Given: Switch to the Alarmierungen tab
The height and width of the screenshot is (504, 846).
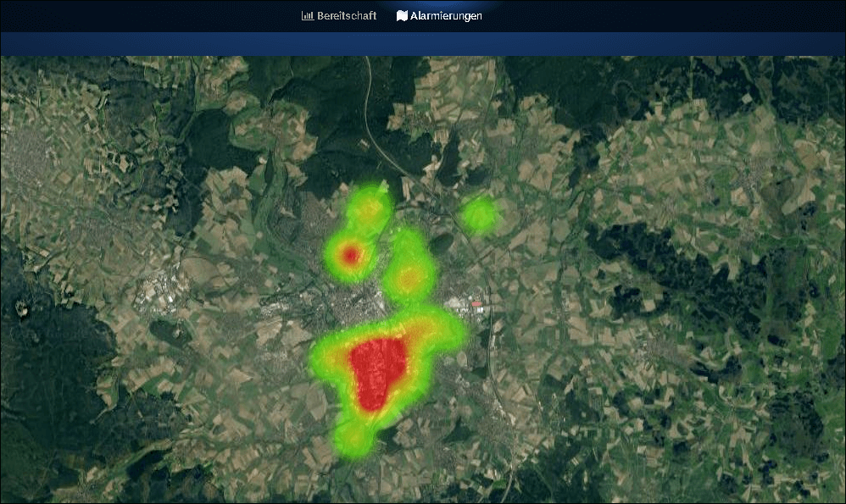Looking at the screenshot, I should pyautogui.click(x=439, y=15).
